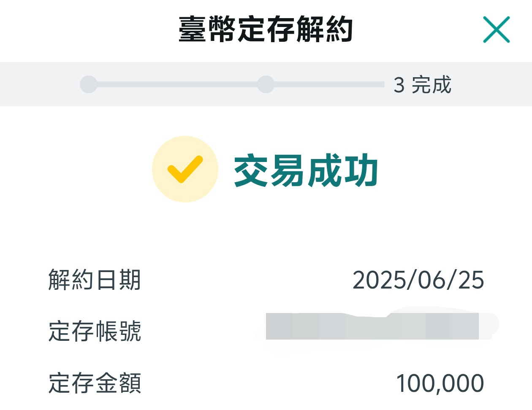532x410 pixels.
Task: Click the 3 完成 step label
Action: coord(423,85)
